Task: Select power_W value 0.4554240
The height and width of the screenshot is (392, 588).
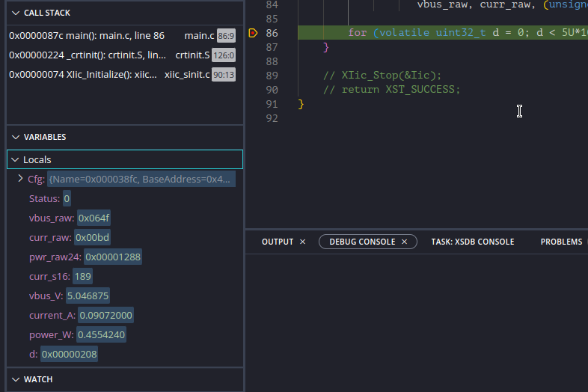Action: (x=101, y=335)
